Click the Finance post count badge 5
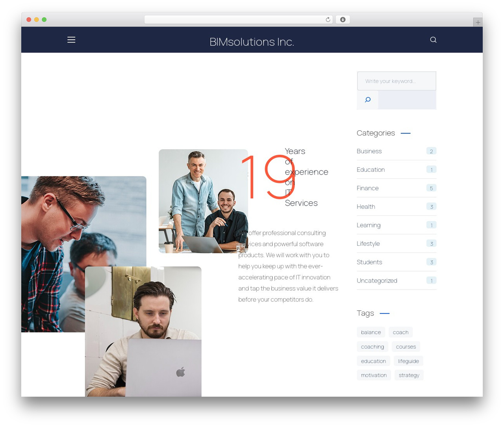Viewport: 504px width, 427px height. click(431, 188)
